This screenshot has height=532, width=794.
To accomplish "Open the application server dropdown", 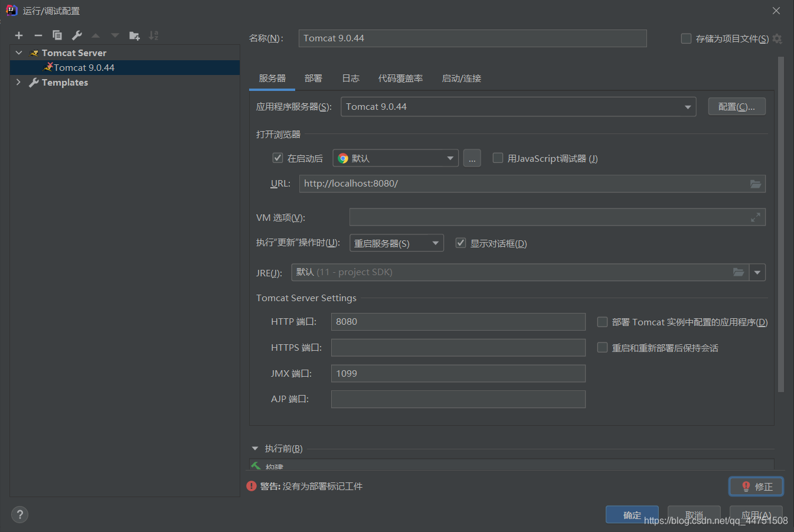I will point(518,107).
